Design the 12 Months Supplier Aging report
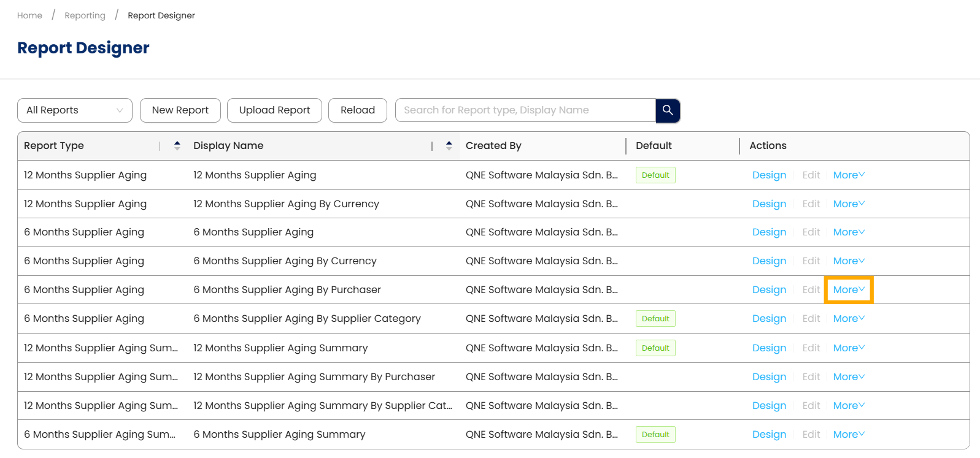 tap(769, 175)
